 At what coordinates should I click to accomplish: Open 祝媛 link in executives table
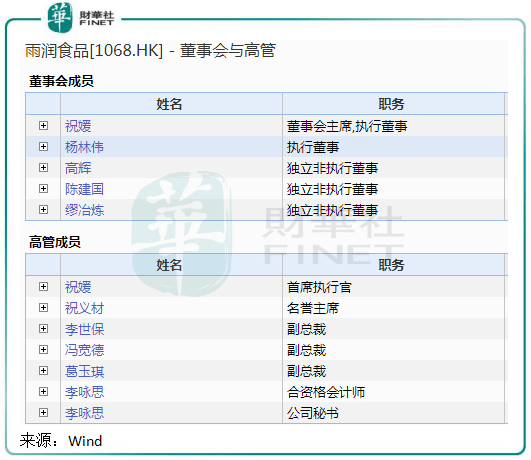click(x=78, y=287)
